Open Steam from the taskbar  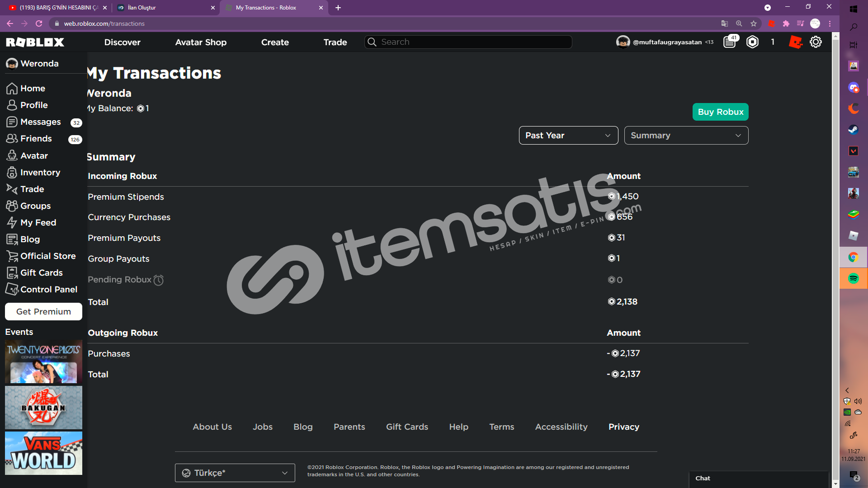point(854,130)
